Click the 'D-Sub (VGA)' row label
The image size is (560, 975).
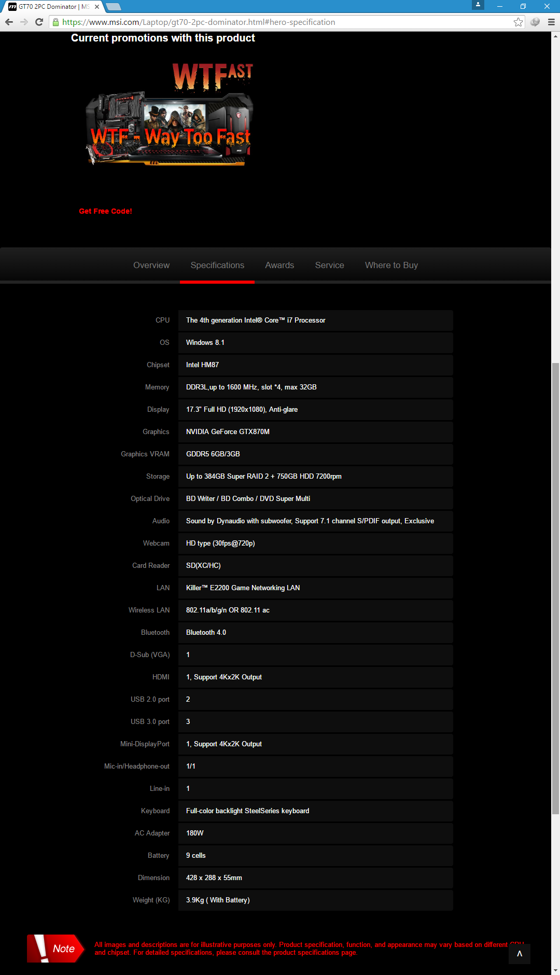pyautogui.click(x=150, y=655)
